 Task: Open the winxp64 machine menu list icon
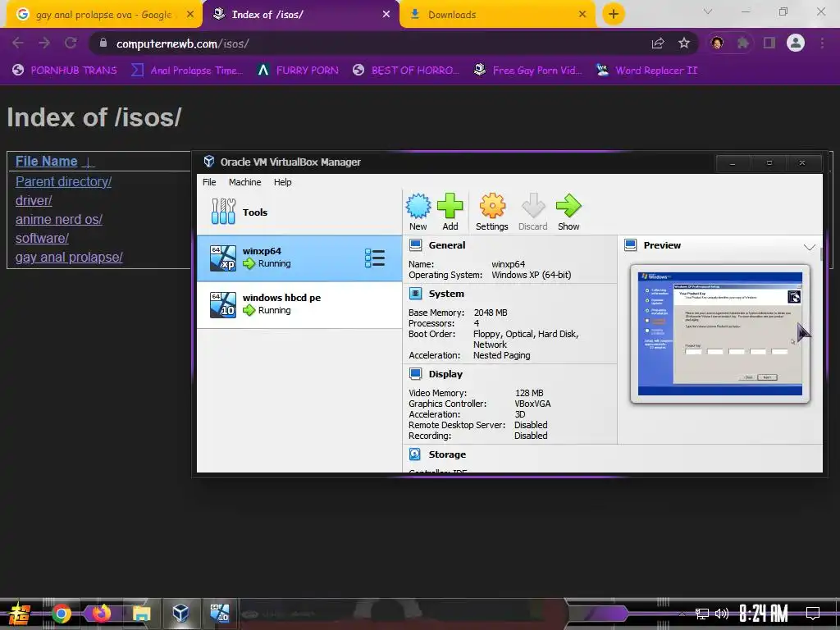[x=374, y=258]
